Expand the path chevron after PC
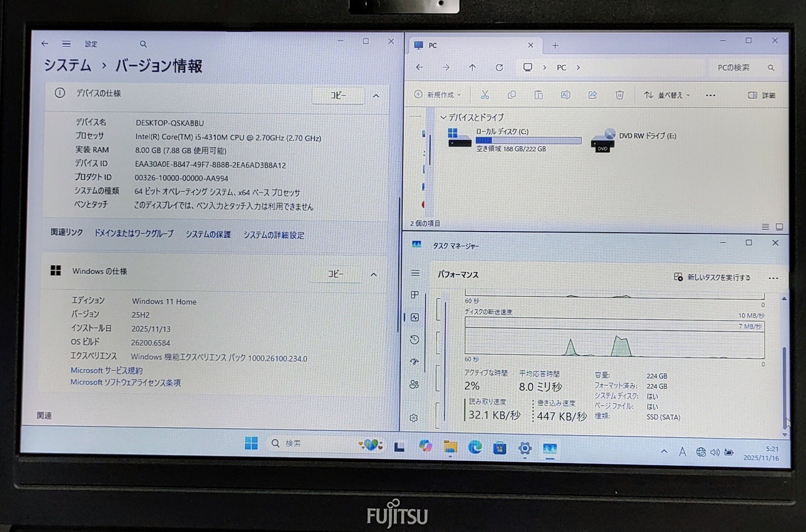Viewport: 806px width, 532px height. click(x=578, y=67)
